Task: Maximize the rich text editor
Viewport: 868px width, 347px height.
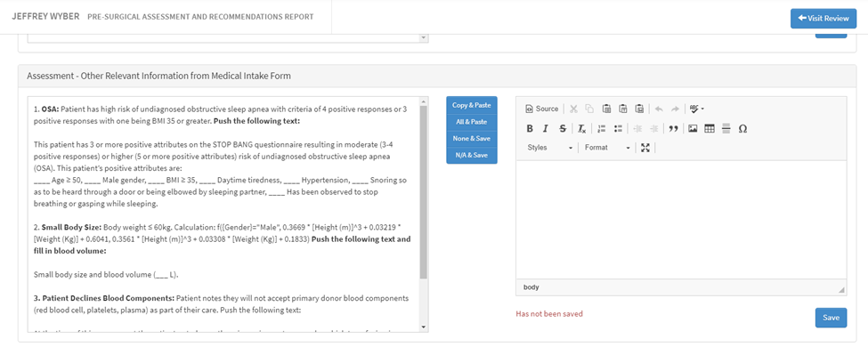Action: 645,148
